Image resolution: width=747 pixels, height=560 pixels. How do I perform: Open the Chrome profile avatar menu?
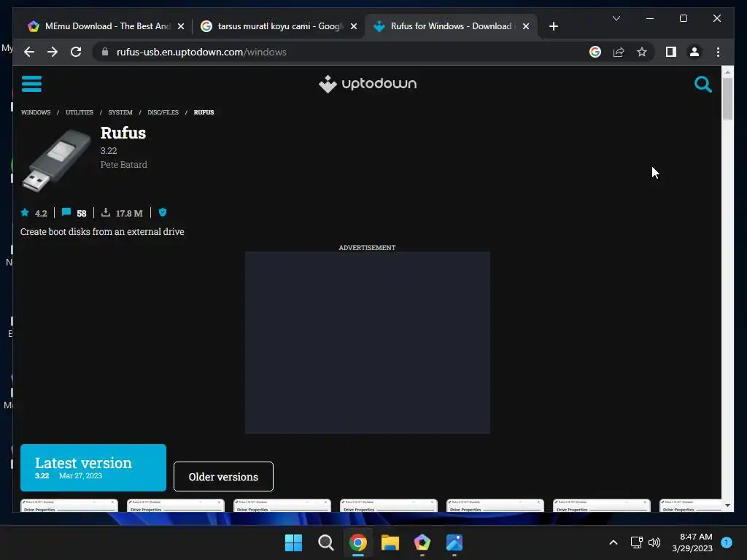[x=694, y=52]
